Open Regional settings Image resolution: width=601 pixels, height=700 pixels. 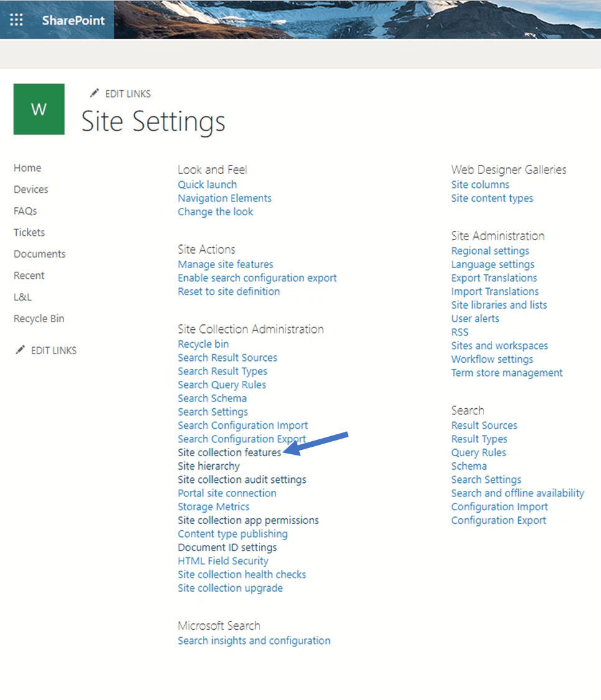point(490,250)
